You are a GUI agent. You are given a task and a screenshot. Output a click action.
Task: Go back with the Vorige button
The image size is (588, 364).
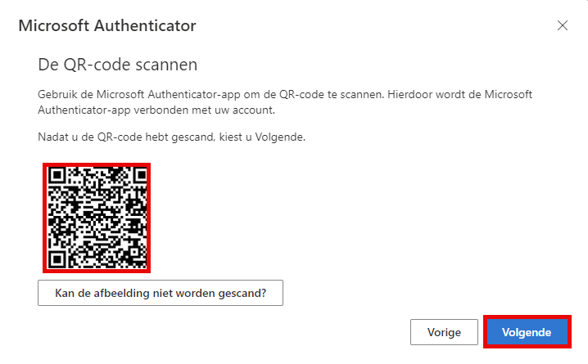pyautogui.click(x=444, y=332)
